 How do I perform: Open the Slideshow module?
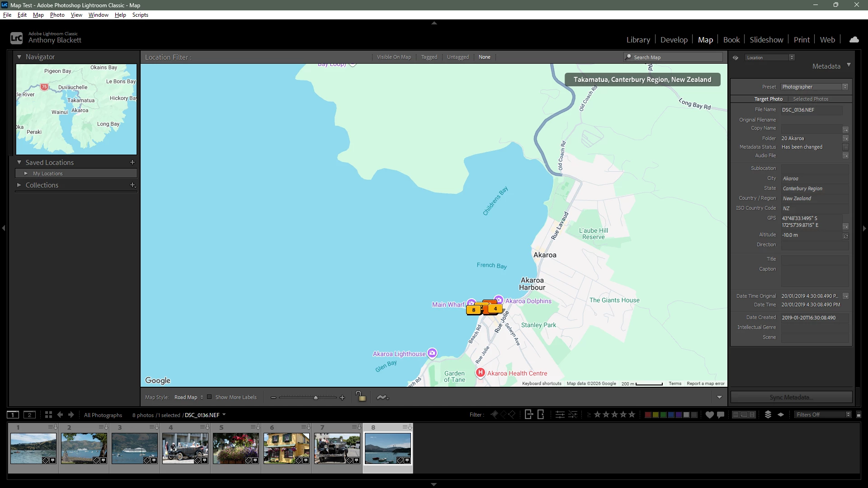pyautogui.click(x=766, y=40)
